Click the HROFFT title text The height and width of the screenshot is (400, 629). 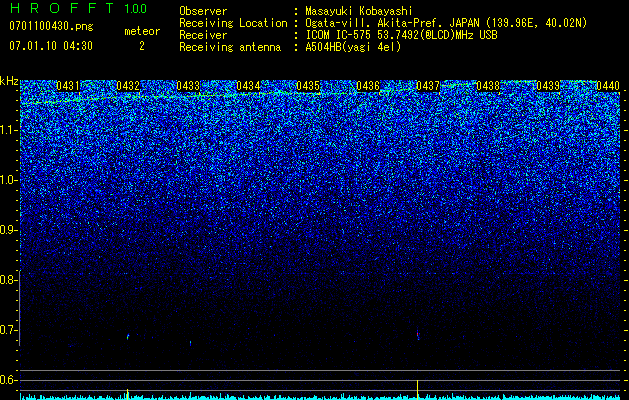62,8
